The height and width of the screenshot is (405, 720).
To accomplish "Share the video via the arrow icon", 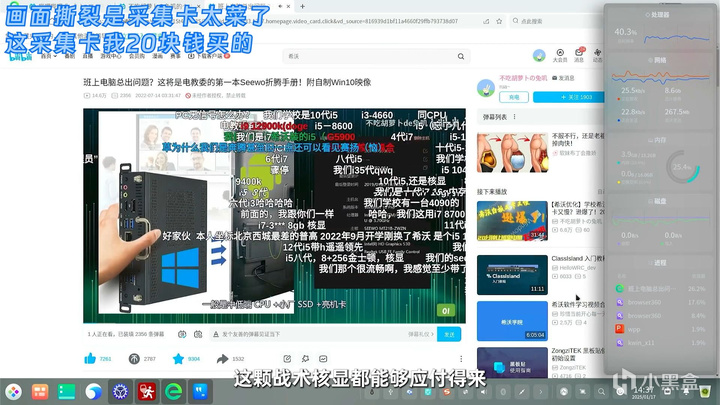I will 222,359.
